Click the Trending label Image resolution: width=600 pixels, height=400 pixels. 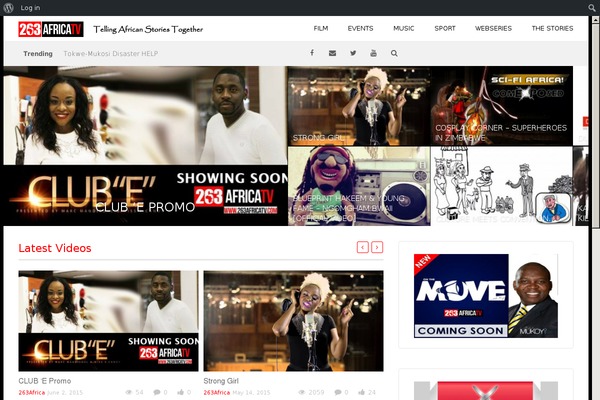pyautogui.click(x=38, y=54)
